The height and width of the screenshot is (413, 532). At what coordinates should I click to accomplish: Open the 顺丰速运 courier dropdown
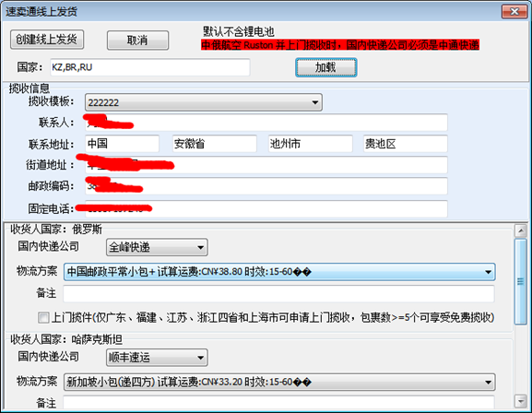[157, 358]
